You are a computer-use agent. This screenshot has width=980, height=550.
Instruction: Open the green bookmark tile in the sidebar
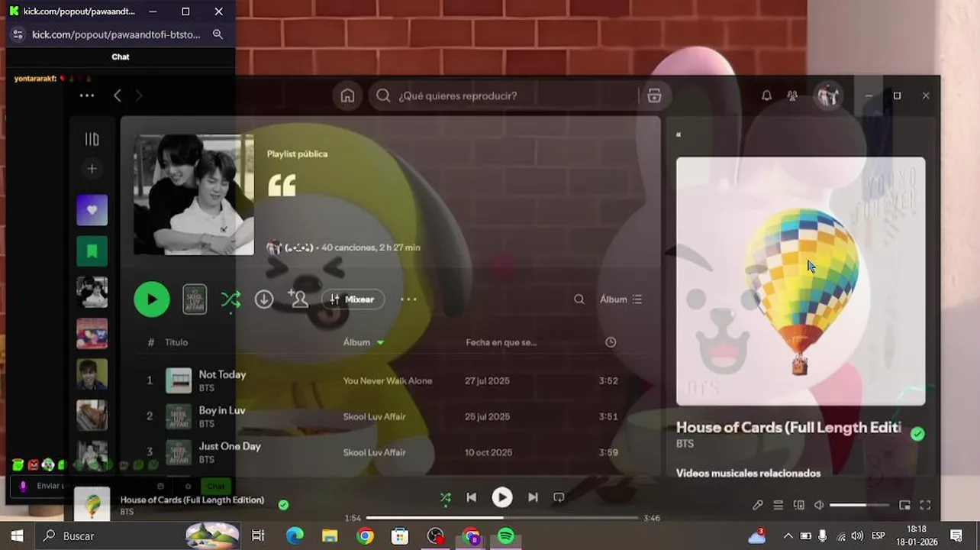(x=92, y=251)
